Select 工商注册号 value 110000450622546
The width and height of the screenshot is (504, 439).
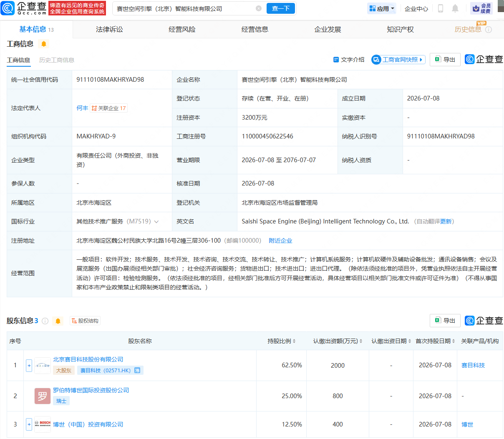pos(267,136)
